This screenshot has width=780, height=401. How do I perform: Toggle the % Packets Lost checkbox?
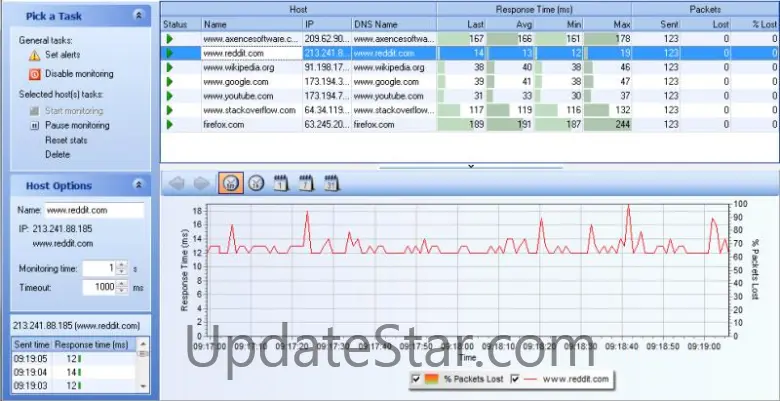(x=416, y=379)
